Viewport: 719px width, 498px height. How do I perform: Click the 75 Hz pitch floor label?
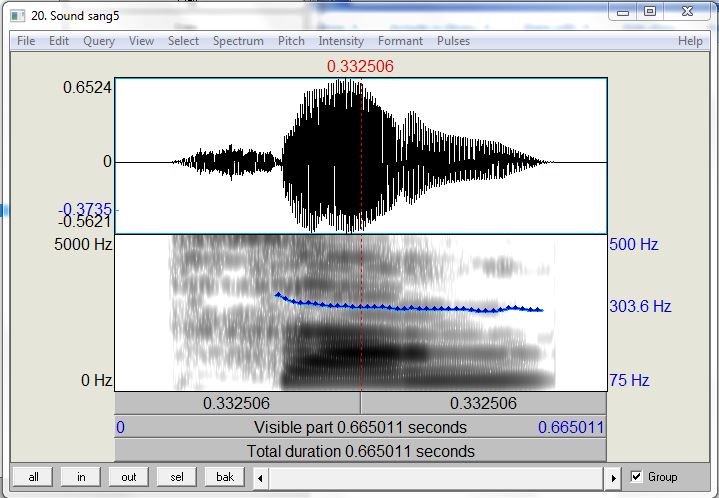click(629, 380)
